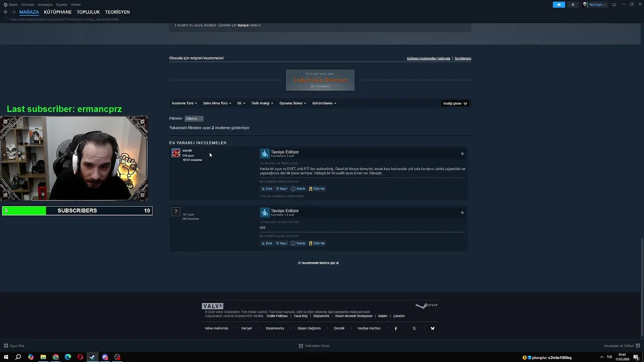This screenshot has height=362, width=644.
Task: Open the Windows notification center icon
Action: click(x=636, y=357)
